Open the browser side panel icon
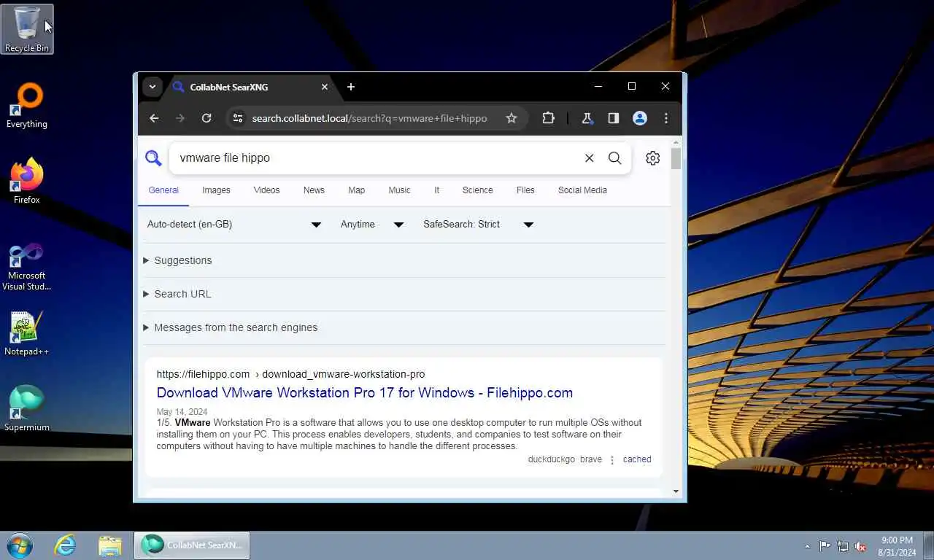The image size is (934, 560). tap(614, 118)
